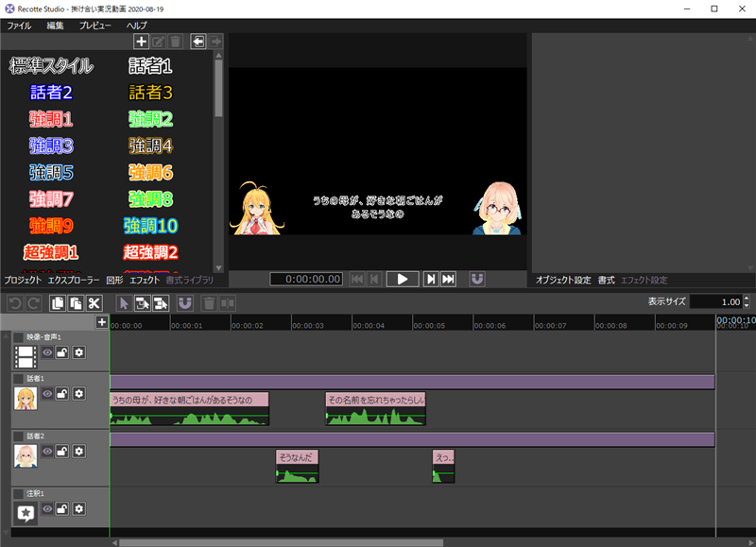Toggle the magnet snap icon in timeline toolbar
The height and width of the screenshot is (547, 756).
pos(185,303)
